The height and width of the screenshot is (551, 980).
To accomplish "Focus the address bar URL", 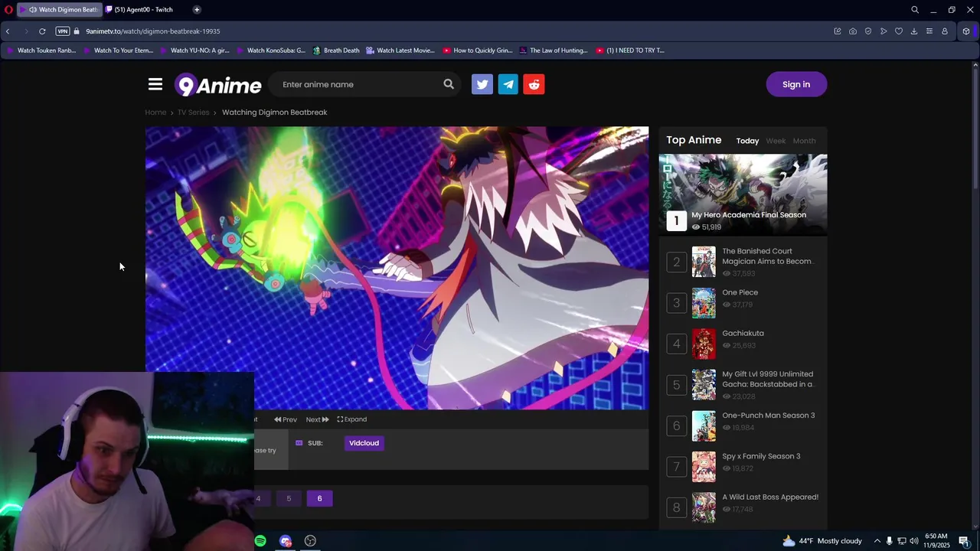I will click(152, 31).
